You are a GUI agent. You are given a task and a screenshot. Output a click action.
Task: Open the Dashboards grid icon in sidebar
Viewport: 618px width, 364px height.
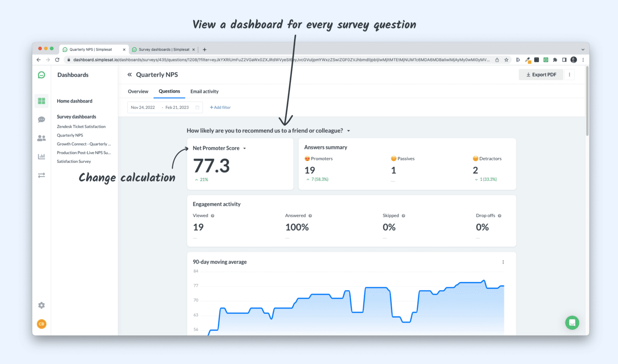41,101
